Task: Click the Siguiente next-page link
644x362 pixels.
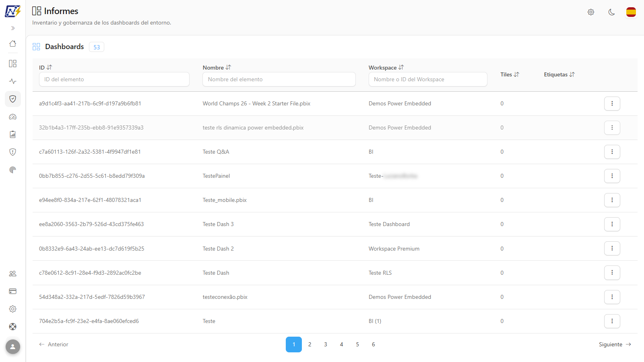Action: click(x=615, y=344)
